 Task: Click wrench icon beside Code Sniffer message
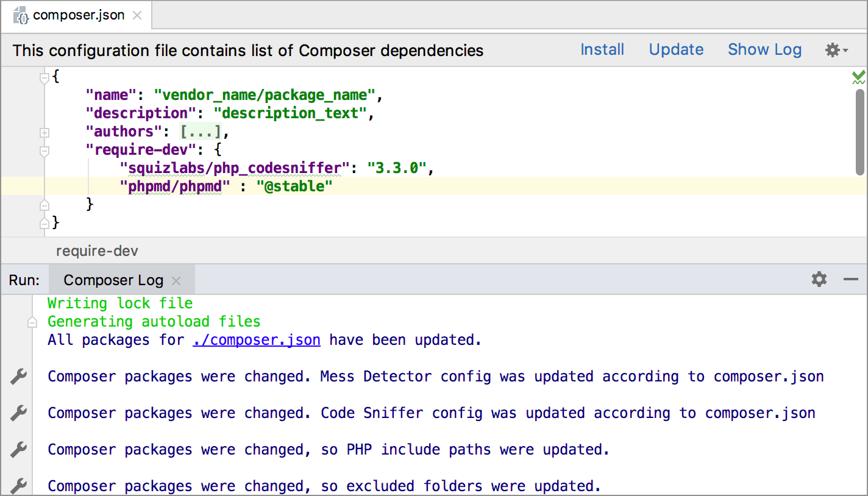point(19,414)
